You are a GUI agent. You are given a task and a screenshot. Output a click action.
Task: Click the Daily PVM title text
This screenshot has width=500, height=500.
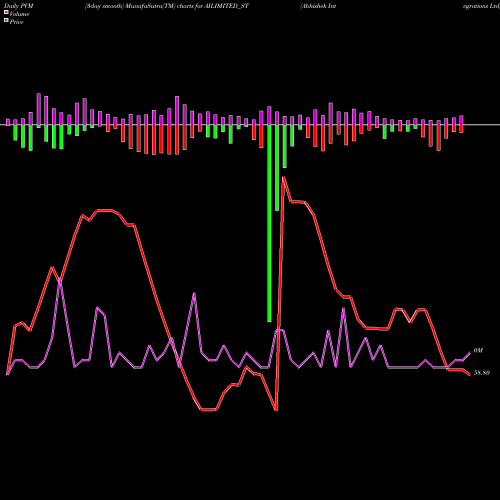tap(19, 6)
